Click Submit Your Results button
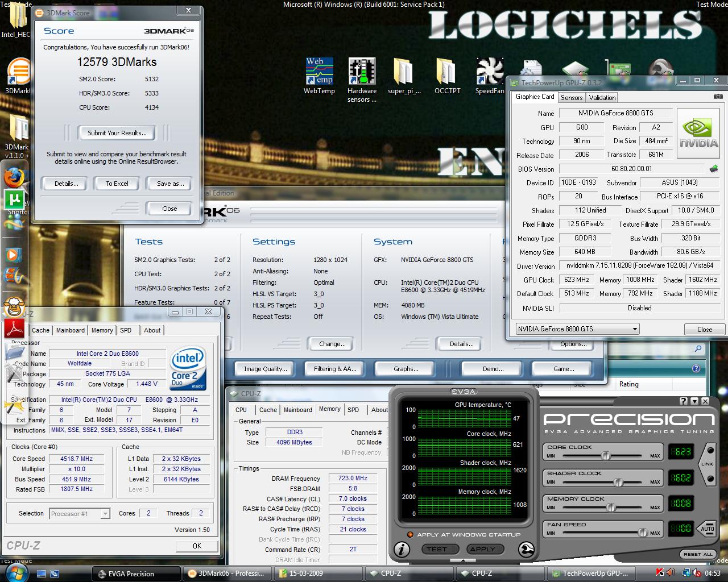 point(117,133)
